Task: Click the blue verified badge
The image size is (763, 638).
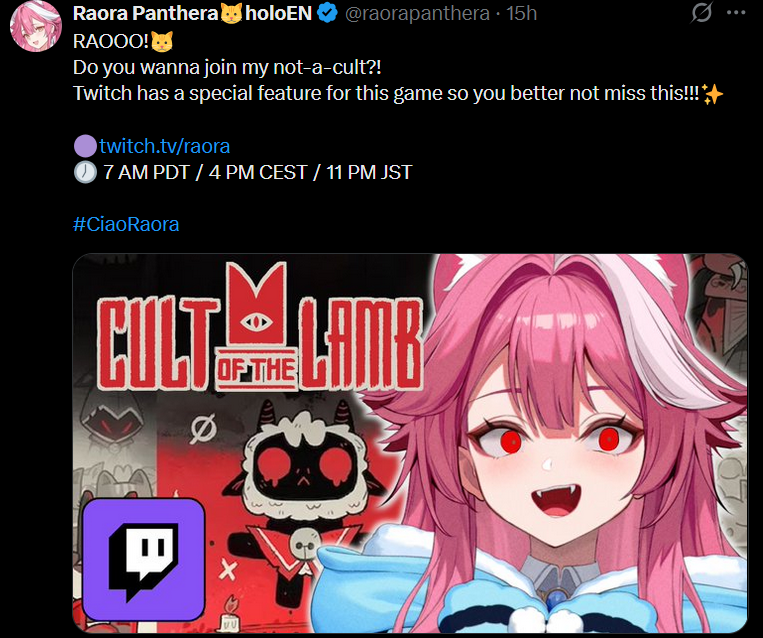Action: pos(327,13)
